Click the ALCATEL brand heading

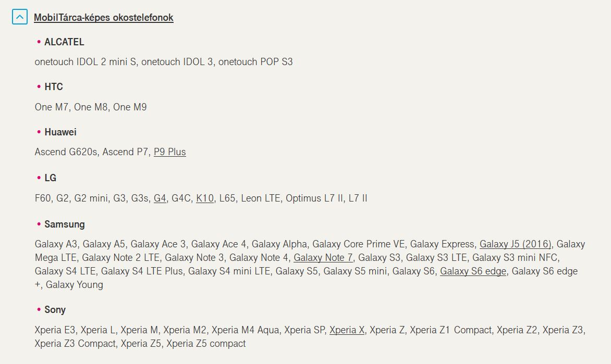click(64, 42)
